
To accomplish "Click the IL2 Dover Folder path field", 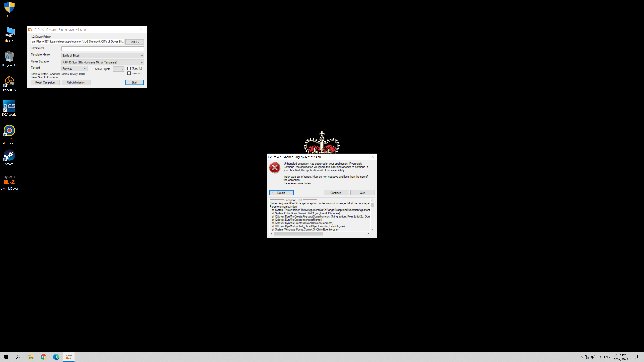I will coord(77,41).
